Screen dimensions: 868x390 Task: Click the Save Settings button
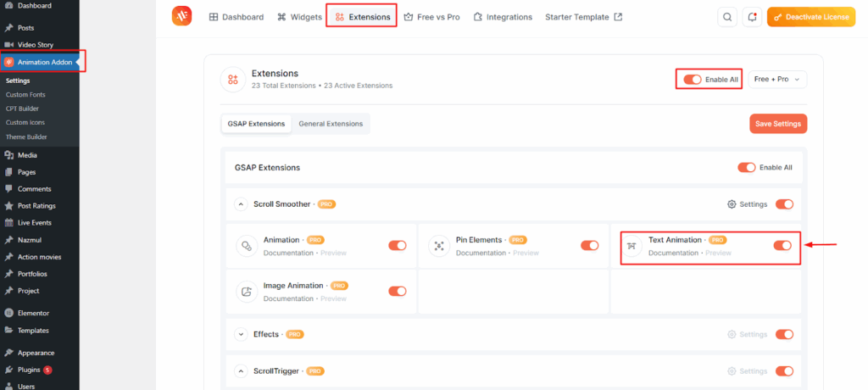[777, 124]
